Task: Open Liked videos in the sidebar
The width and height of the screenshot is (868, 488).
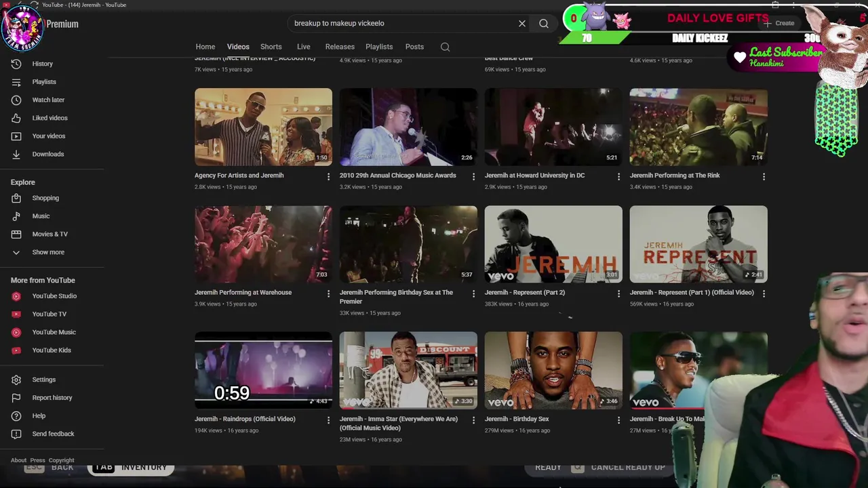Action: [50, 118]
